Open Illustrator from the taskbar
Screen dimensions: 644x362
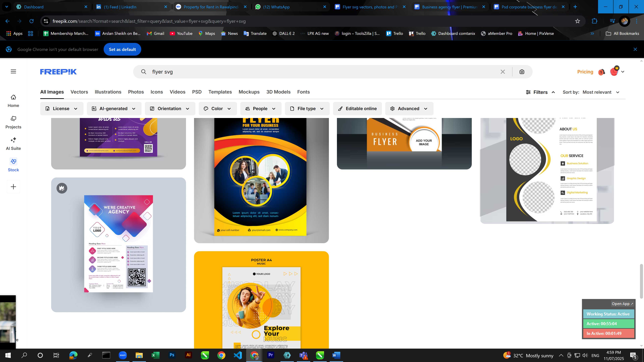click(x=188, y=355)
